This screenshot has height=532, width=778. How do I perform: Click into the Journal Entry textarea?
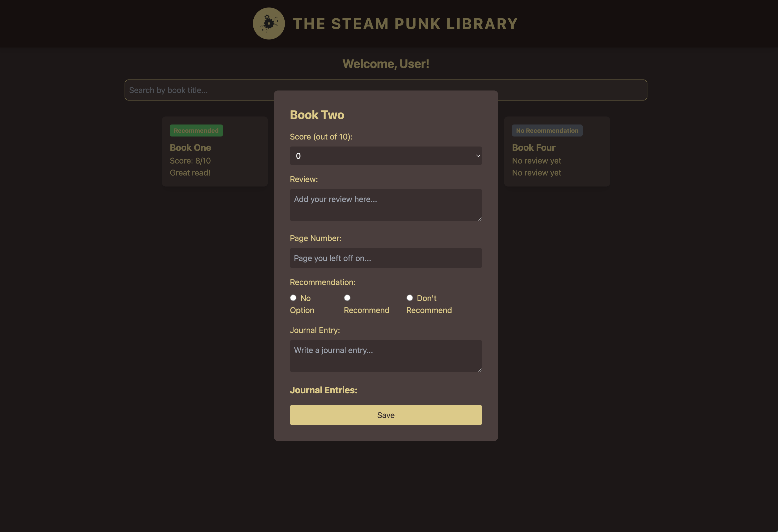click(385, 356)
